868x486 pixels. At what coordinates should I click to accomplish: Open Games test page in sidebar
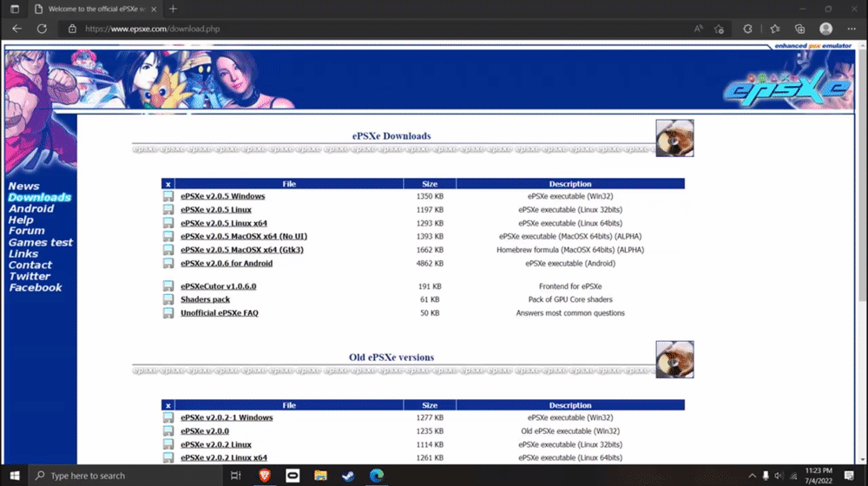(x=41, y=242)
